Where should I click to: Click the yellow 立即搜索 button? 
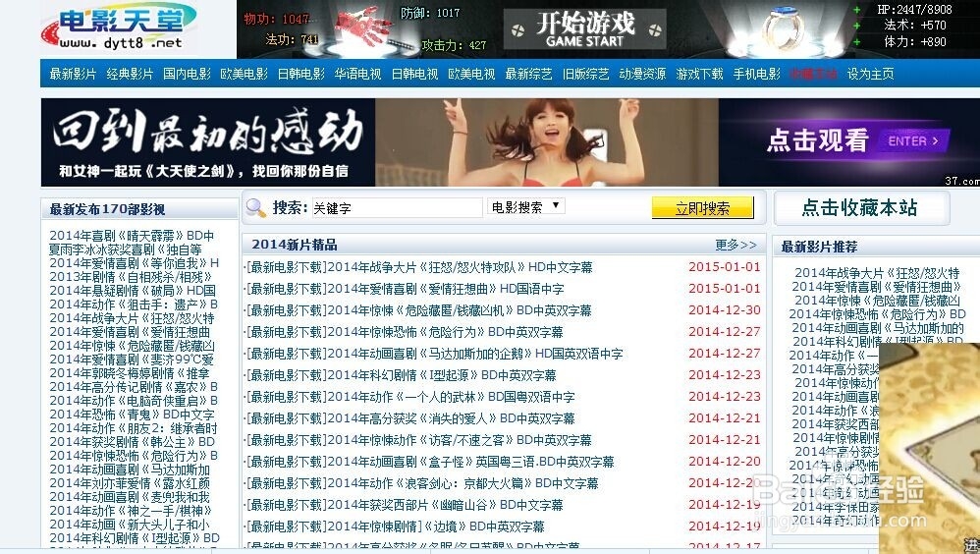click(x=702, y=207)
